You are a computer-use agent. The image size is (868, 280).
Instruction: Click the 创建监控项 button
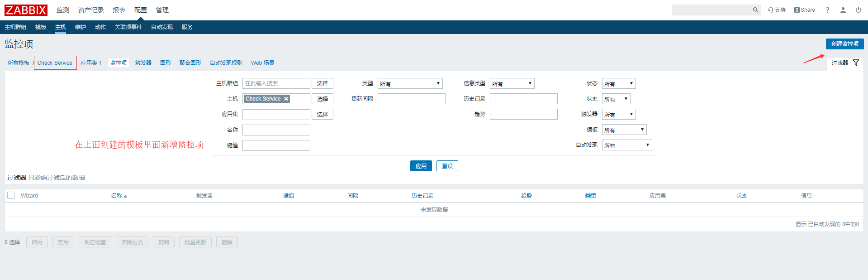coord(844,44)
